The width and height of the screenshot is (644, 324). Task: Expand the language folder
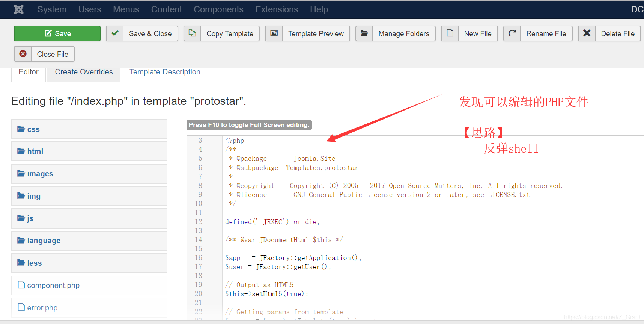pyautogui.click(x=89, y=241)
